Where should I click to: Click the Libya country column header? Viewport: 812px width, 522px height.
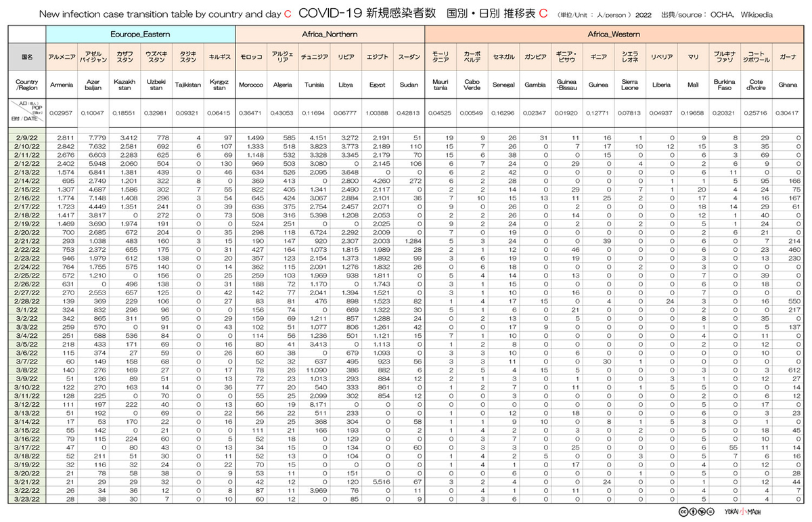[x=345, y=85]
